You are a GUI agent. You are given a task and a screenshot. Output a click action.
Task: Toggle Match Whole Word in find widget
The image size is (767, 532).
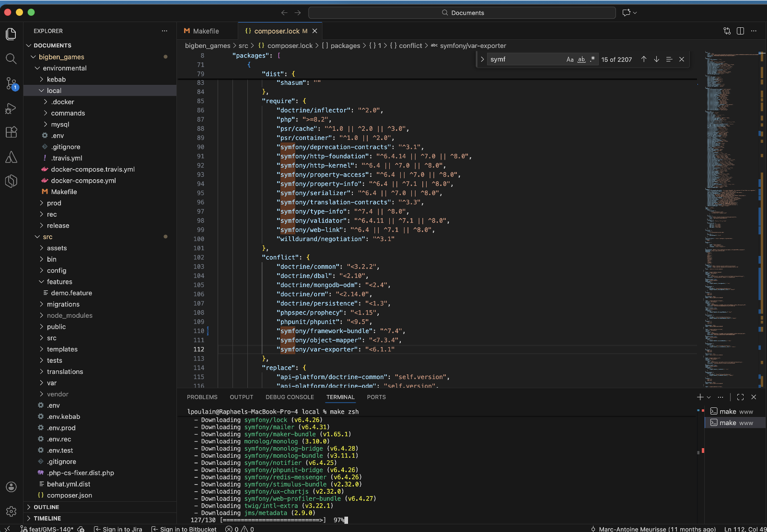581,59
